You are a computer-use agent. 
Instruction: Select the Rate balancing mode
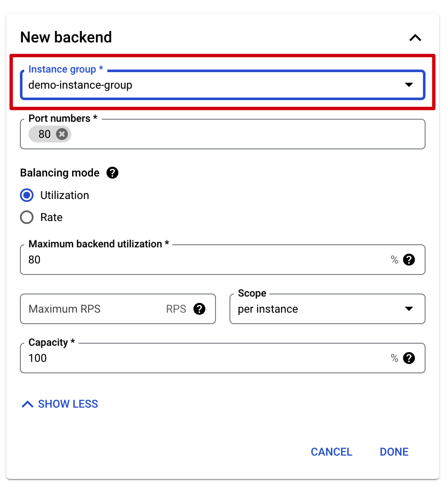[x=27, y=218]
